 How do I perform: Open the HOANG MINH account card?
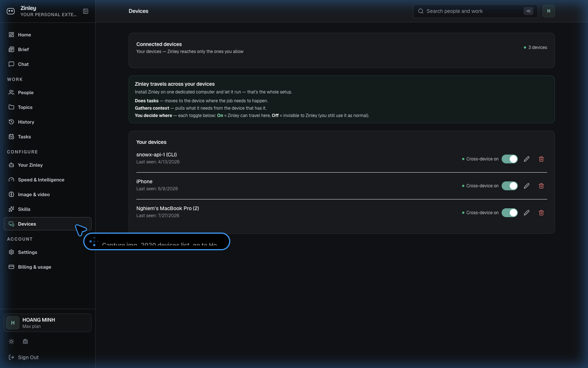tap(47, 323)
